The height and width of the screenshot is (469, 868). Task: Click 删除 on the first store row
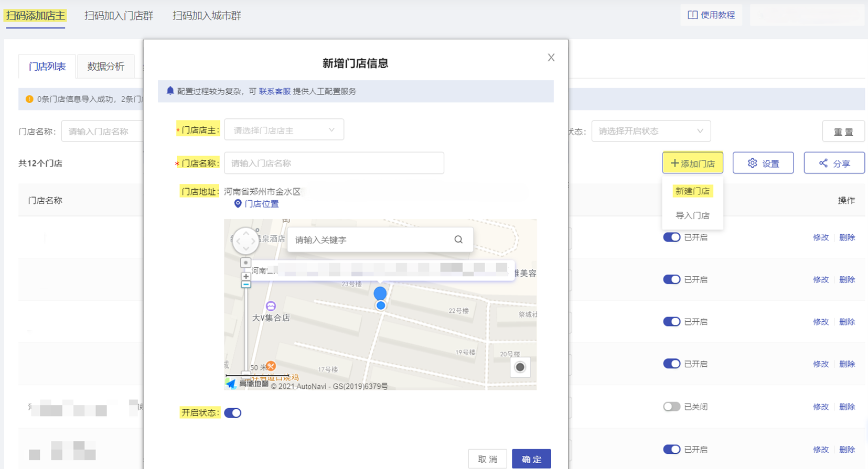pos(847,237)
